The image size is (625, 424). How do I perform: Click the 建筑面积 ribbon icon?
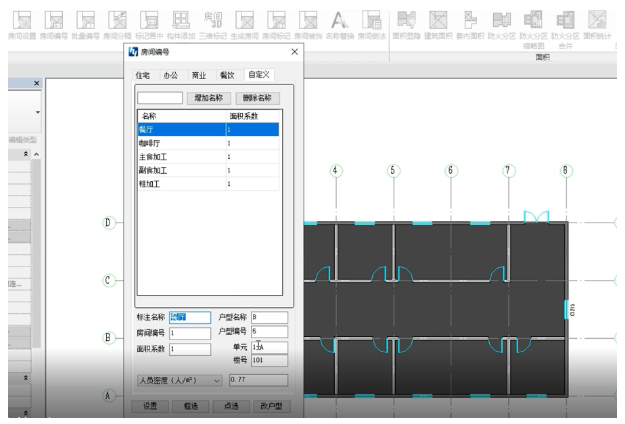point(438,25)
